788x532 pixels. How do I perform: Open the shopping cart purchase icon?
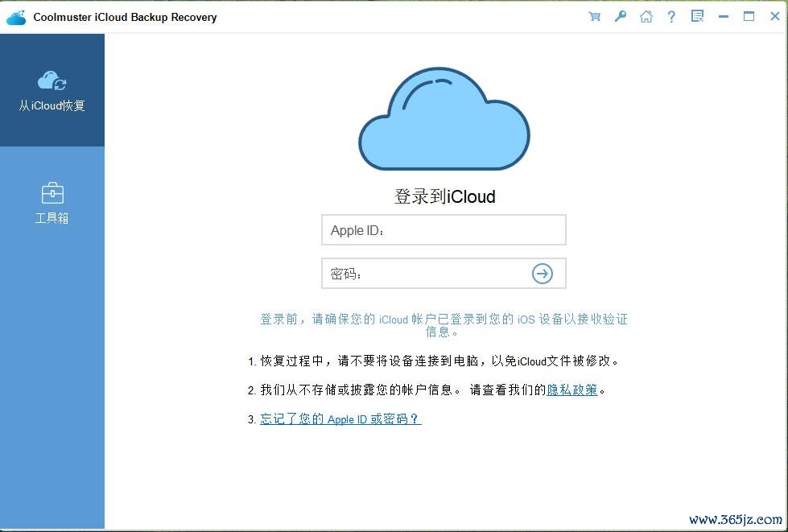(x=595, y=17)
